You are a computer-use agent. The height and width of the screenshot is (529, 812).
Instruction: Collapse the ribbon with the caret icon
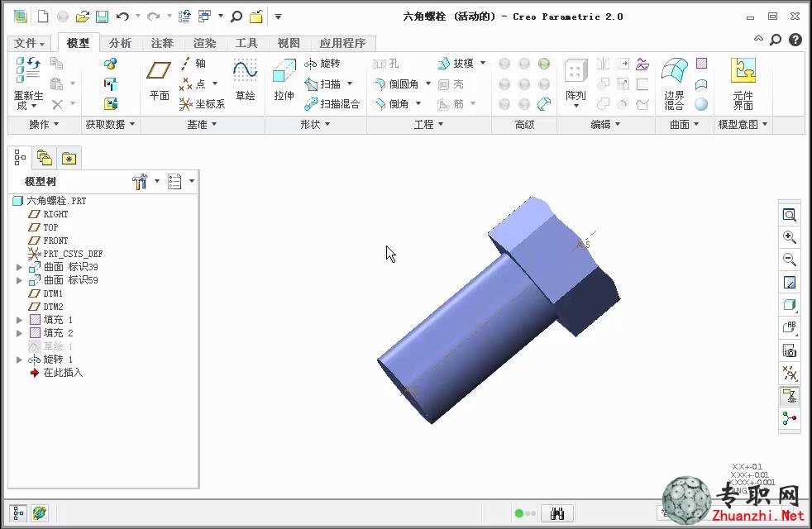[758, 38]
